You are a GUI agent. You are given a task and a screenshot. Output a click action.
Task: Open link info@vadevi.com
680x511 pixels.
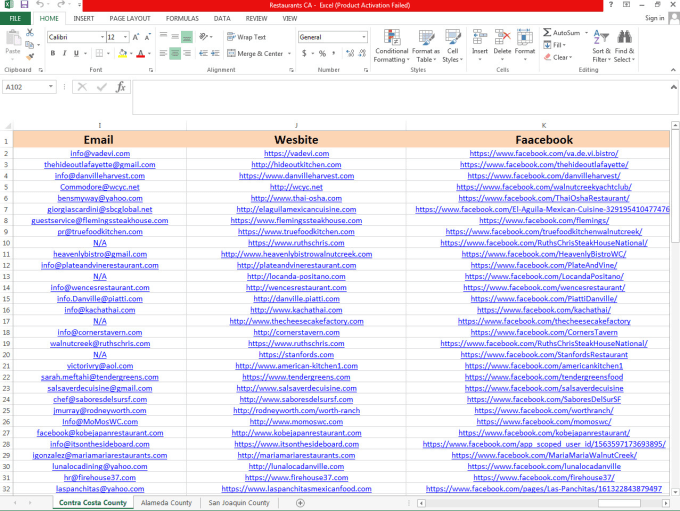[x=100, y=153]
